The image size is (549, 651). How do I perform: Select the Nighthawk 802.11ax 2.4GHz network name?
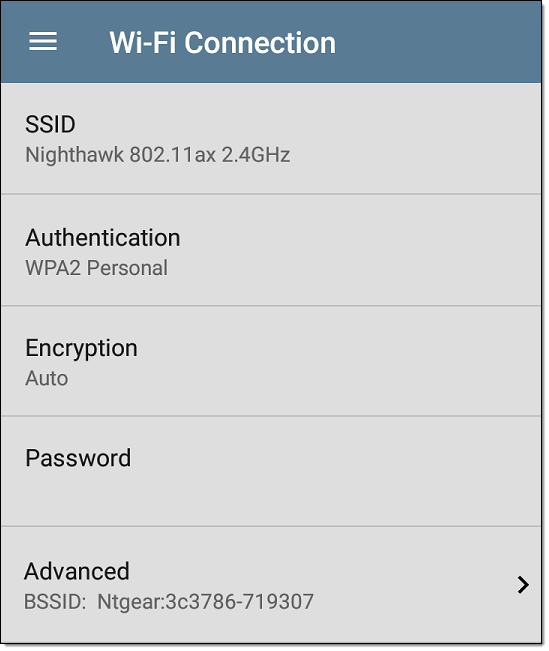click(158, 155)
